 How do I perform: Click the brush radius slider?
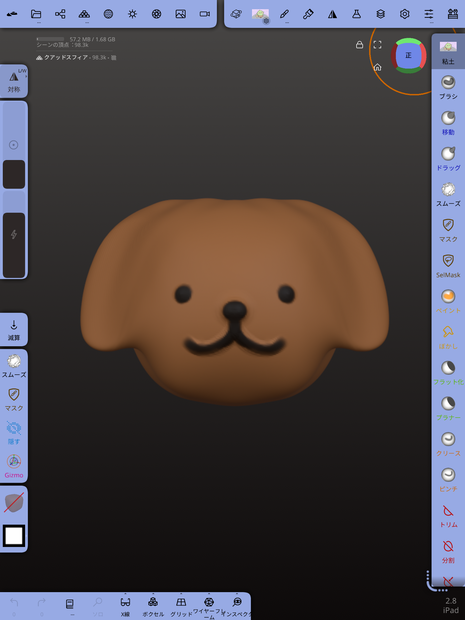point(14,146)
